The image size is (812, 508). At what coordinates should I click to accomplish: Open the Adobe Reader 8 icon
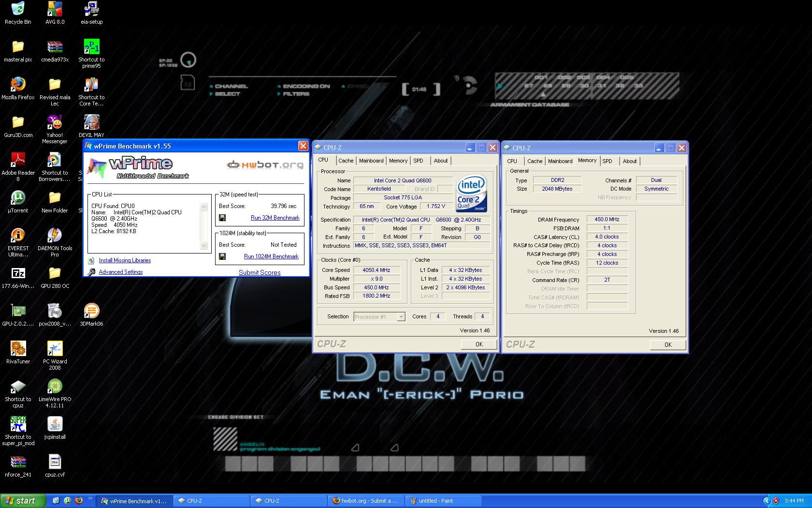tap(18, 160)
